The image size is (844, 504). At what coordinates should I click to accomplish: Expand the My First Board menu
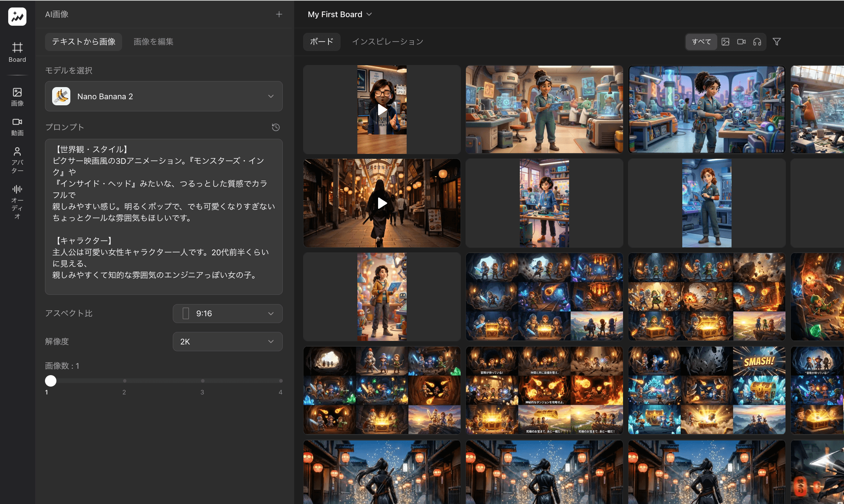tap(340, 14)
